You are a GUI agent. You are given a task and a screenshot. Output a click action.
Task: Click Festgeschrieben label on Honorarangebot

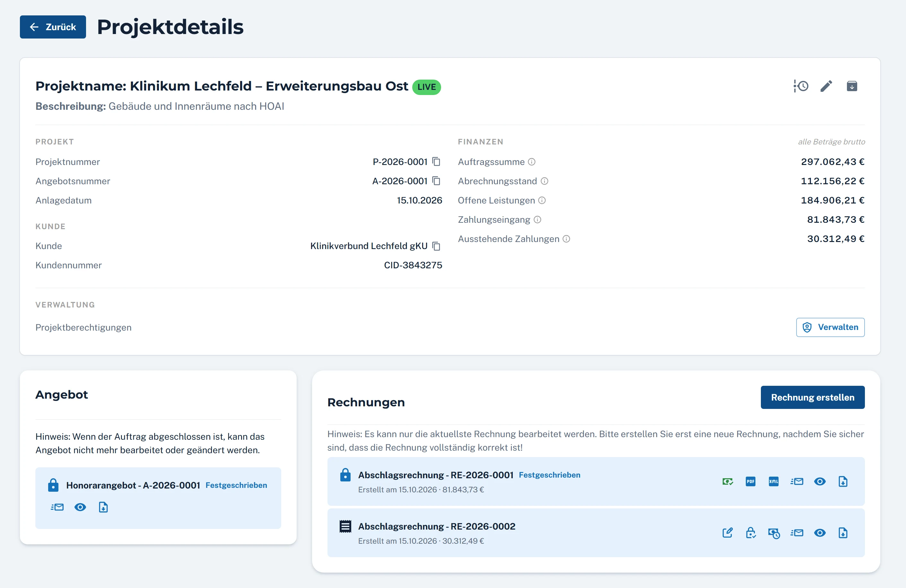(236, 485)
